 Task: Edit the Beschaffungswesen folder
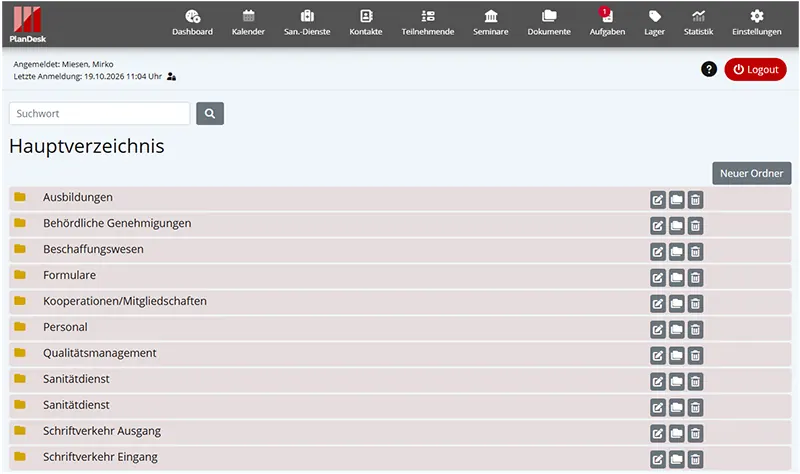tap(658, 252)
